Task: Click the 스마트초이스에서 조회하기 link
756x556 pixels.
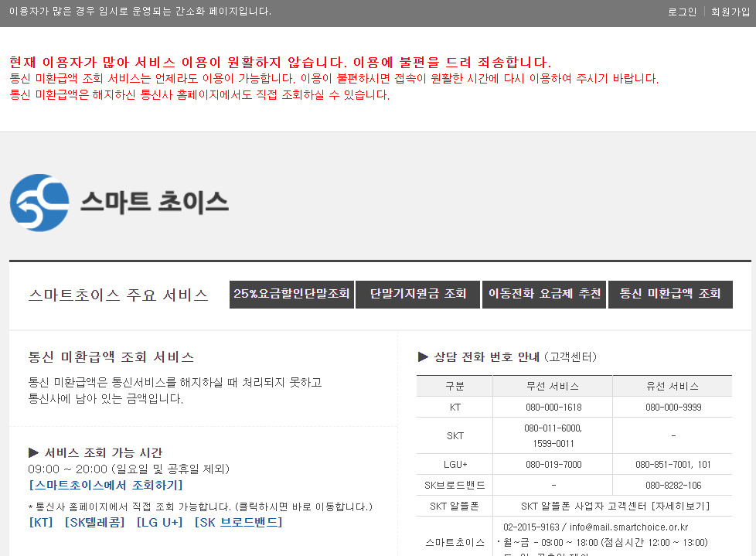Action: pos(106,485)
